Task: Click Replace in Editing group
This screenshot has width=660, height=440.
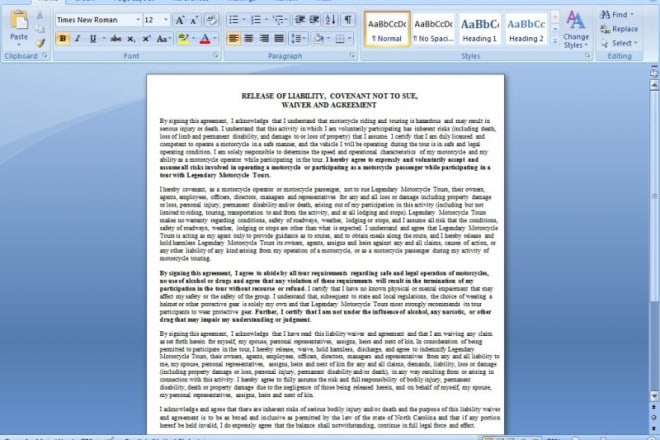Action: [619, 29]
